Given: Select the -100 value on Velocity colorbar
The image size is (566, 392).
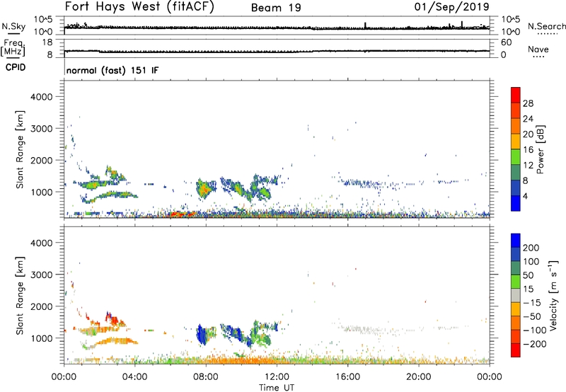Looking at the screenshot, I should [x=534, y=330].
